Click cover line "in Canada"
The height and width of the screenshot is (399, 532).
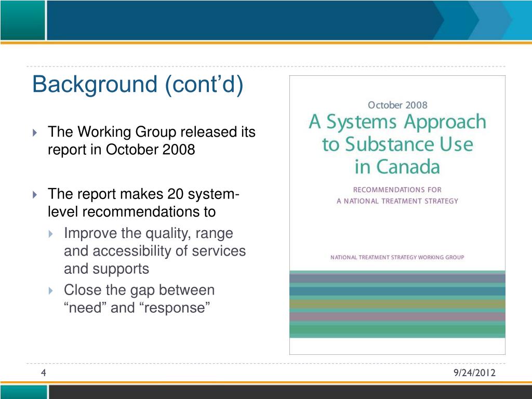click(397, 167)
